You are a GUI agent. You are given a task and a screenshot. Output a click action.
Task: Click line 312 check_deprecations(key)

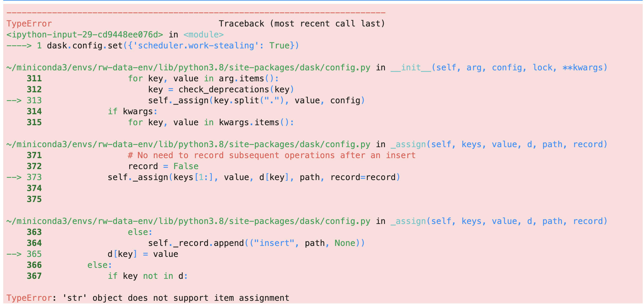[x=221, y=89]
